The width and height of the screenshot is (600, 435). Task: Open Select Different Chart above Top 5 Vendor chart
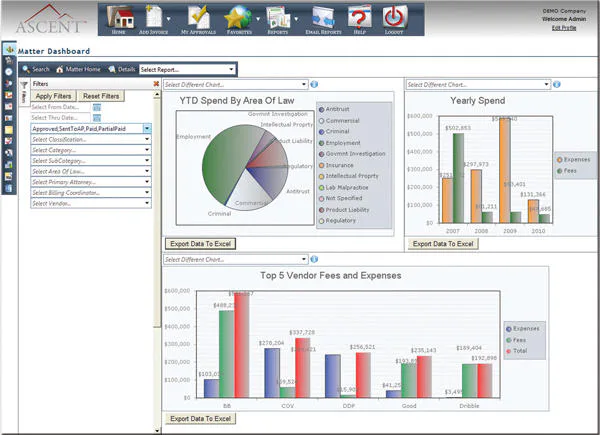coord(235,259)
